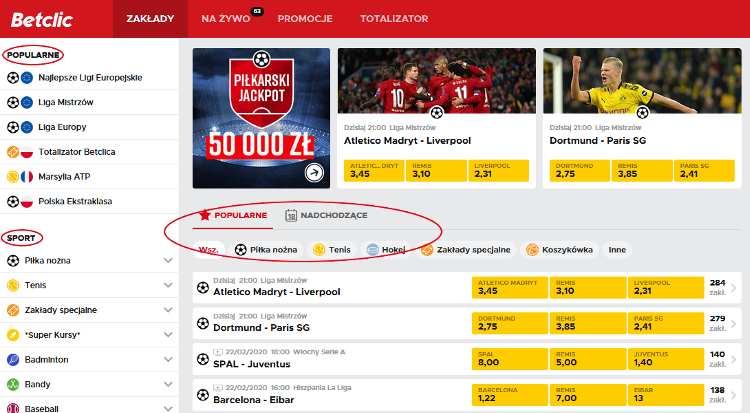Filter events by Tenis chip
Viewport: 750px width, 413px height.
(331, 250)
